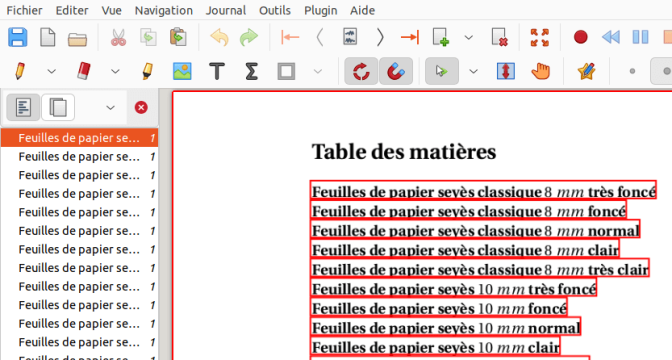Viewport: 672px width, 360px height.
Task: Undo the last action
Action: (x=219, y=37)
